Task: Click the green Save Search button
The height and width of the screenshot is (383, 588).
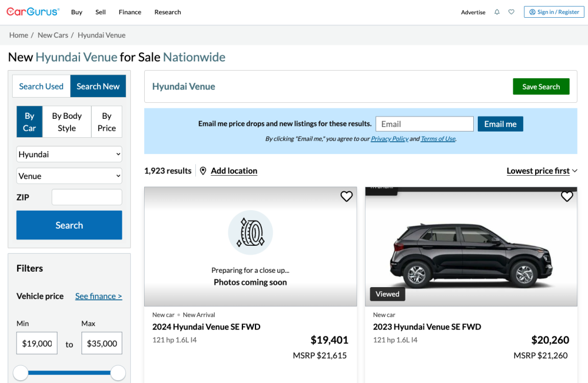Action: tap(540, 87)
